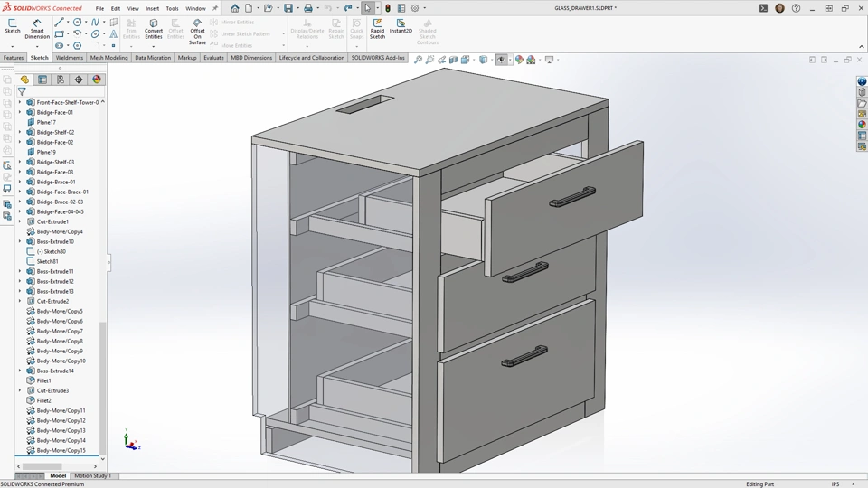Open Linear Sketch Pattern dropdown arrow

(283, 33)
